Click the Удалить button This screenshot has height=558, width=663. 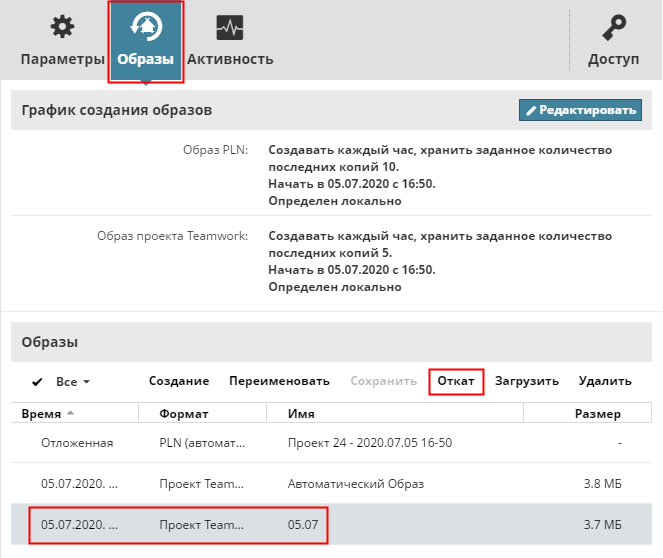pos(605,381)
